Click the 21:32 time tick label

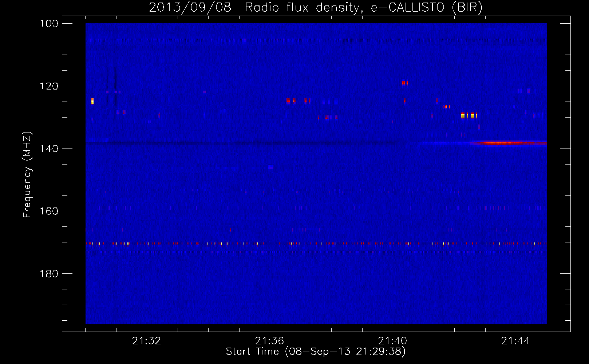(146, 341)
